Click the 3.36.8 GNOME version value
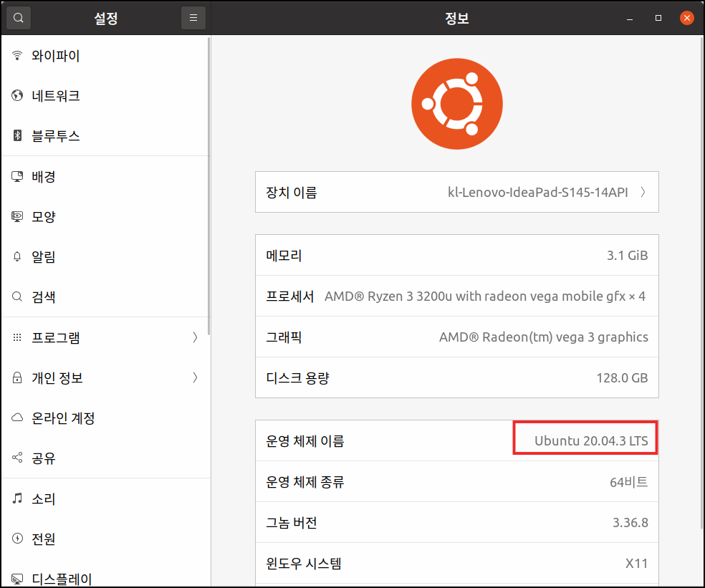 click(x=630, y=522)
